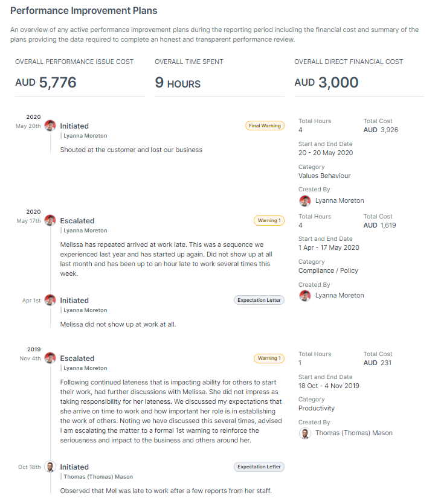Screen dimensions: 438x504
Task: Select the Final Warning badge
Action: 266,126
